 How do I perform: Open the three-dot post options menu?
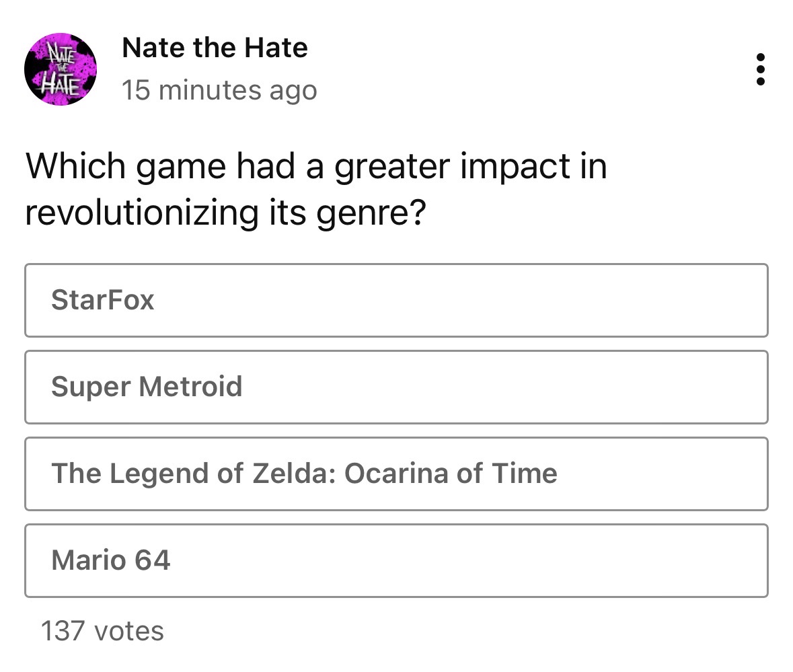coord(760,69)
